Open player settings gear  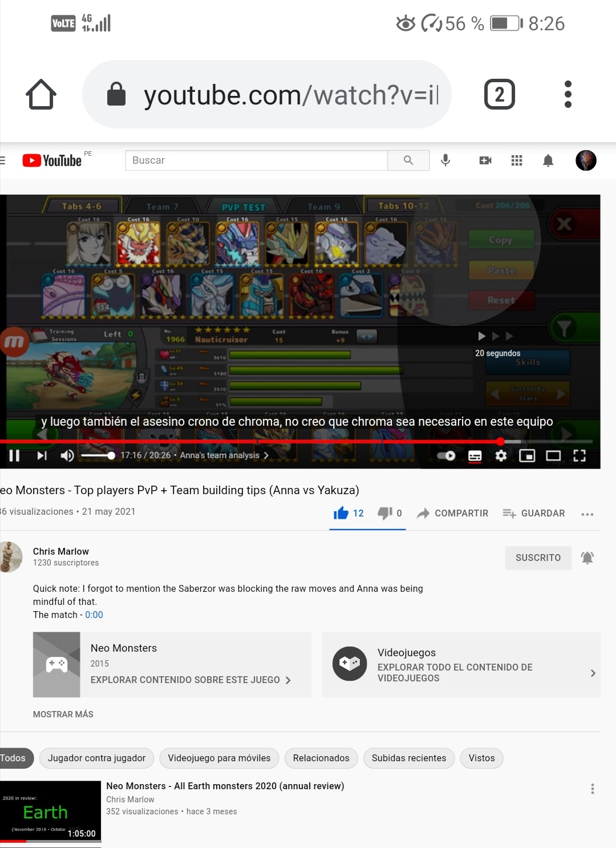501,455
